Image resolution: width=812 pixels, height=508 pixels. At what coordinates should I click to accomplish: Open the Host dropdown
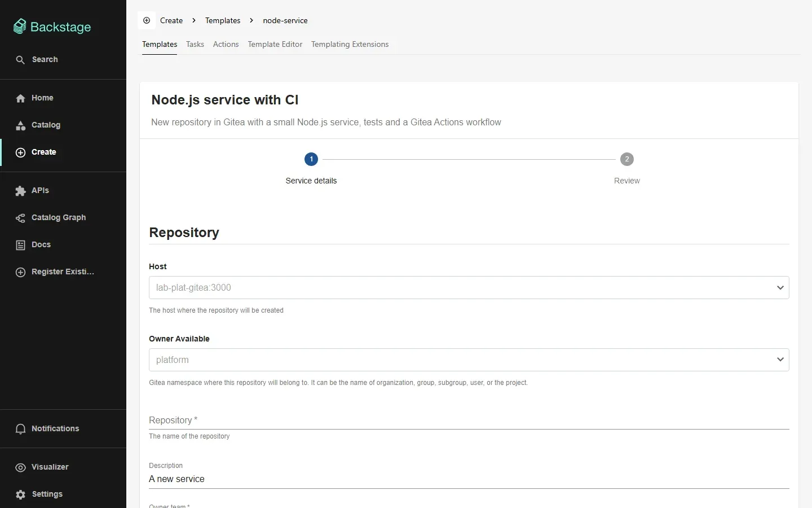point(469,287)
